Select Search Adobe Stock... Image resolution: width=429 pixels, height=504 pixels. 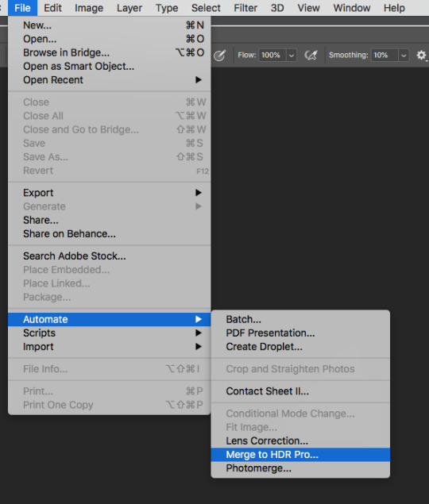tap(110, 256)
